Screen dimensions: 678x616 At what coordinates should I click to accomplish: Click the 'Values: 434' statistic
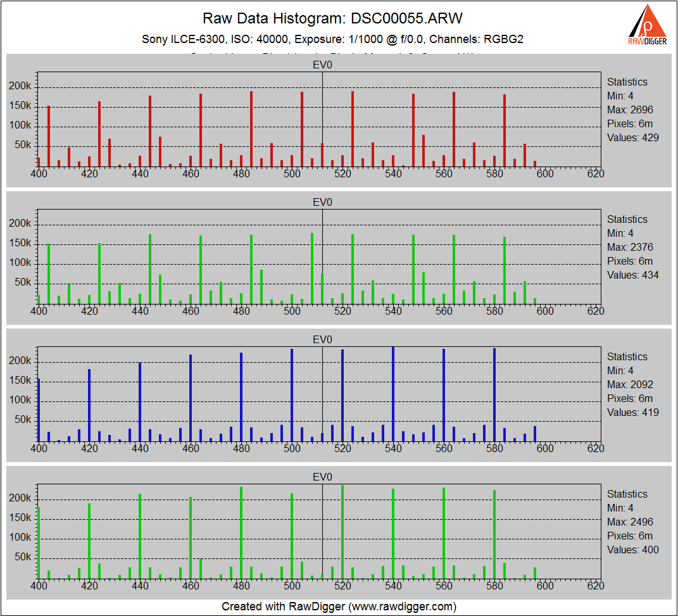[x=633, y=275]
